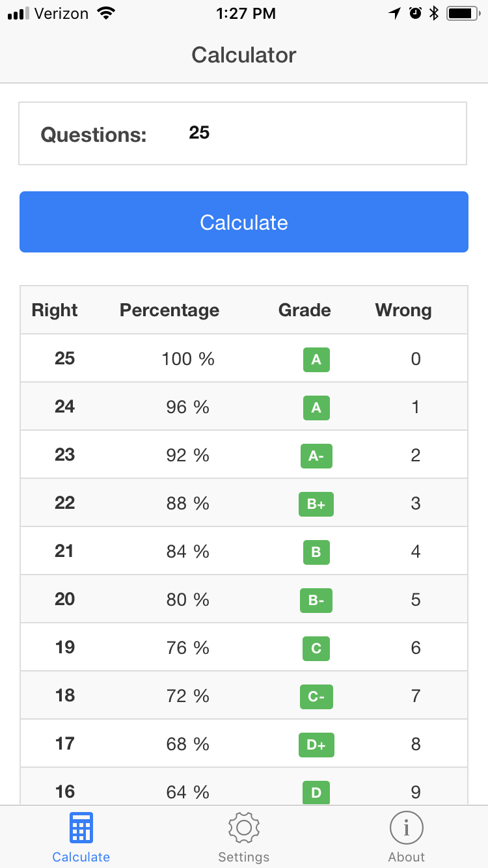The image size is (488, 868).
Task: Select the A- grade badge in the table
Action: pos(316,455)
